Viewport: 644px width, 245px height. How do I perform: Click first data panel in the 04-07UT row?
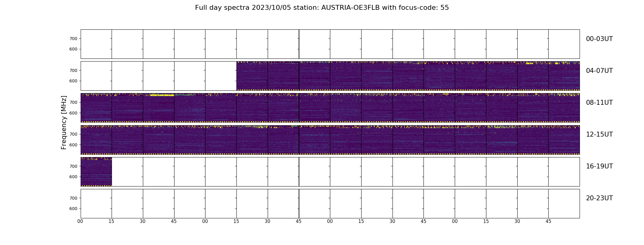(x=252, y=76)
